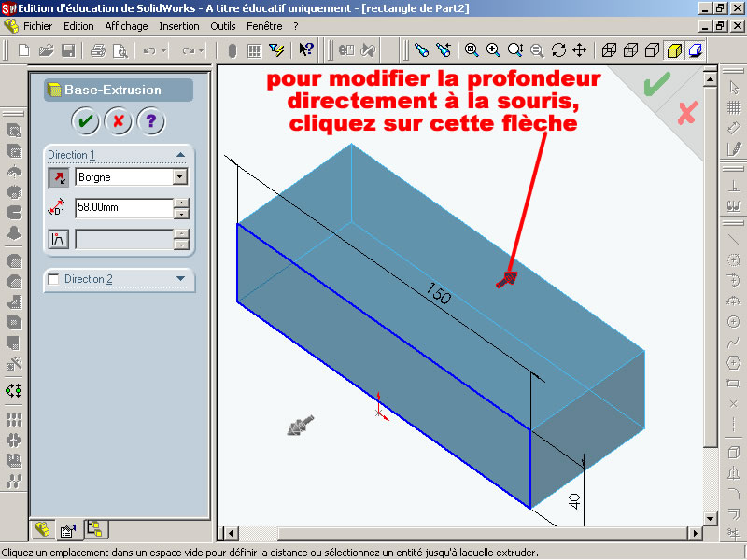This screenshot has height=560, width=747.
Task: Toggle the Section View icon
Action: click(696, 50)
